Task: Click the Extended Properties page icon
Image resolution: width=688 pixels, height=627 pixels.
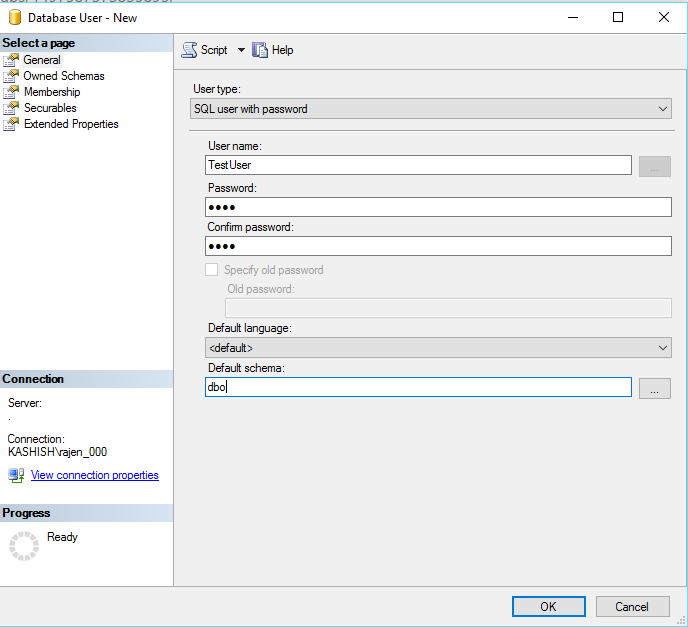Action: coord(11,124)
